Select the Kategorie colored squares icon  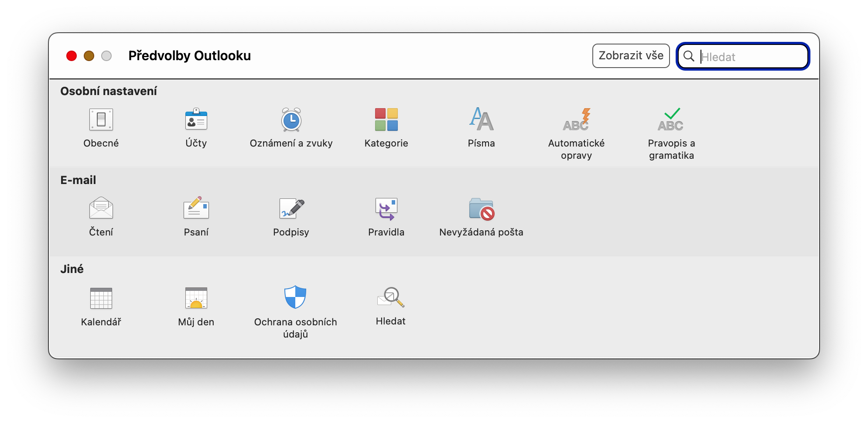pyautogui.click(x=386, y=119)
